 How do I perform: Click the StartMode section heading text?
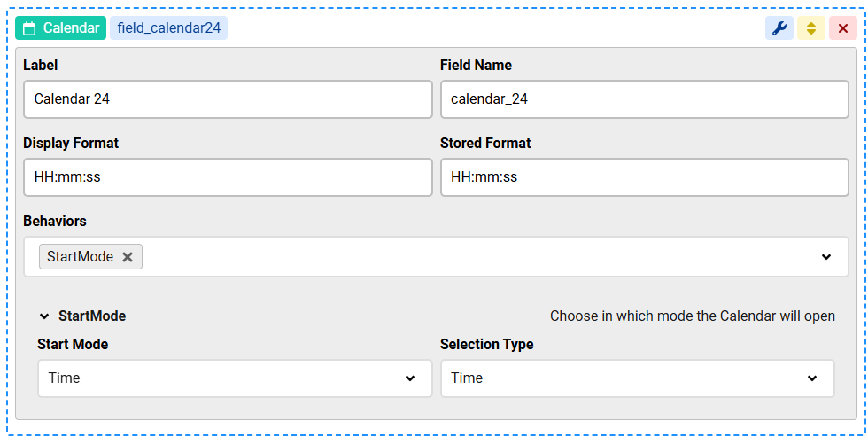click(x=92, y=316)
